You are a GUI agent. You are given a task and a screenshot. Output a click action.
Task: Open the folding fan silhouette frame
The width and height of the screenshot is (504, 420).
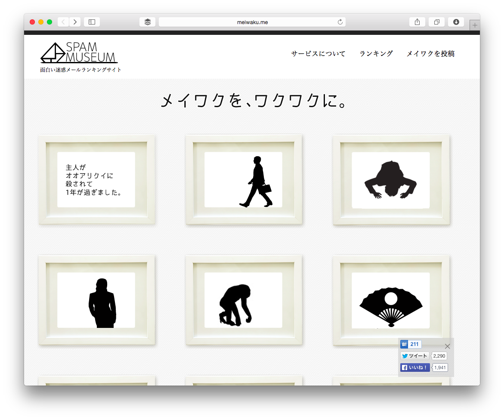pos(391,300)
